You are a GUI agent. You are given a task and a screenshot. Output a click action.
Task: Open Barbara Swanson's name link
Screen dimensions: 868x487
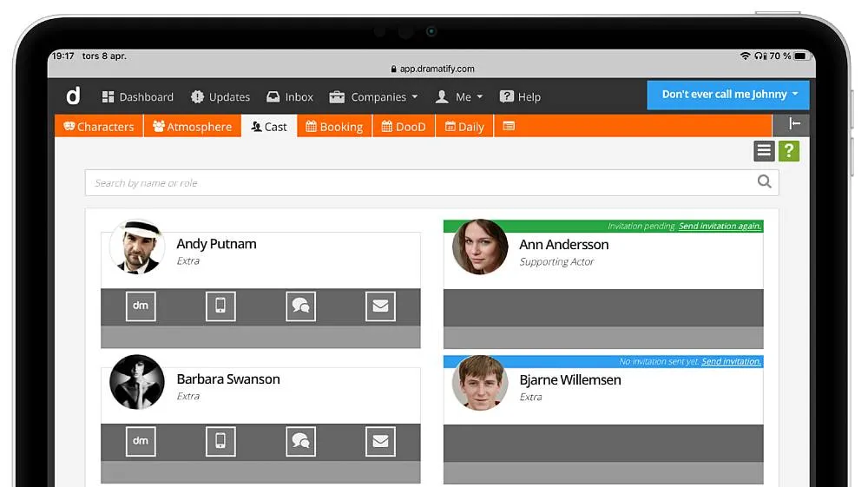click(x=228, y=379)
